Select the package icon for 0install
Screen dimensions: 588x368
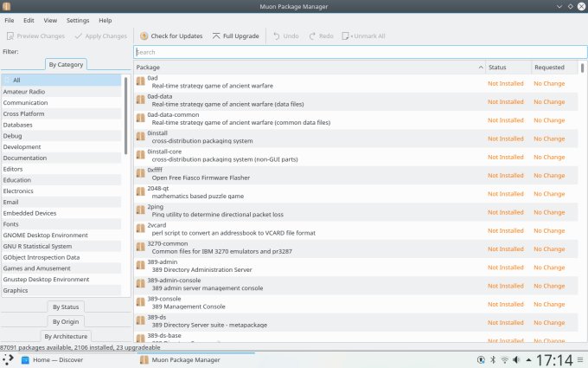click(x=141, y=136)
